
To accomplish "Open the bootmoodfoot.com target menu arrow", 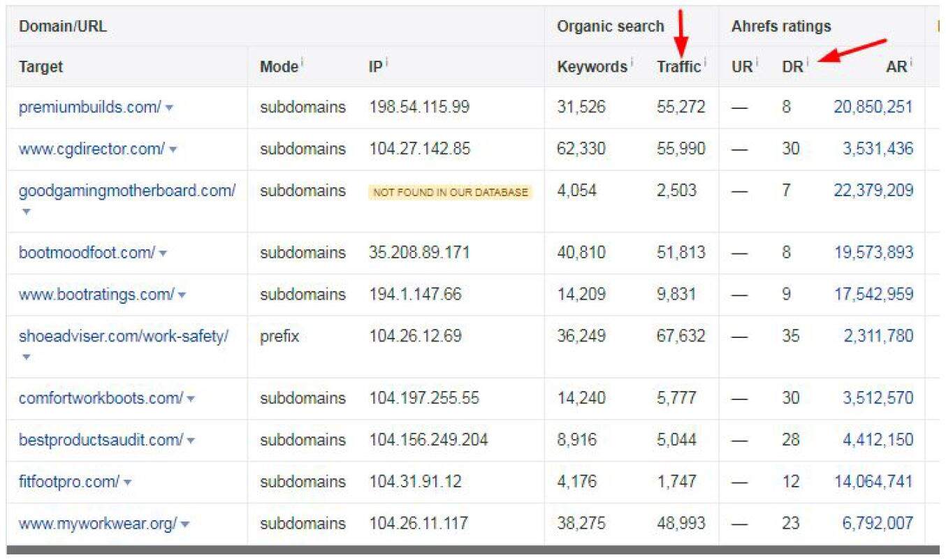I will 163,253.
